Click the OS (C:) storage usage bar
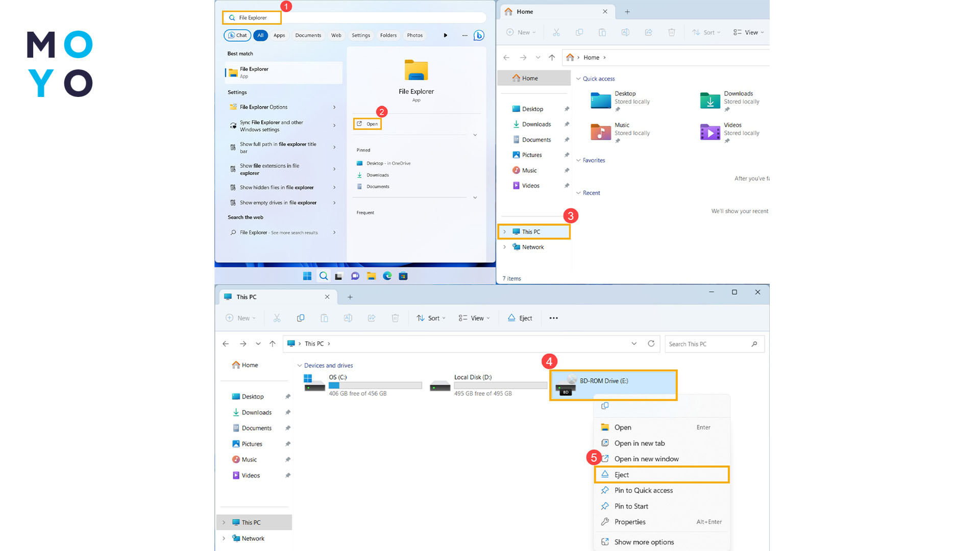 [375, 385]
